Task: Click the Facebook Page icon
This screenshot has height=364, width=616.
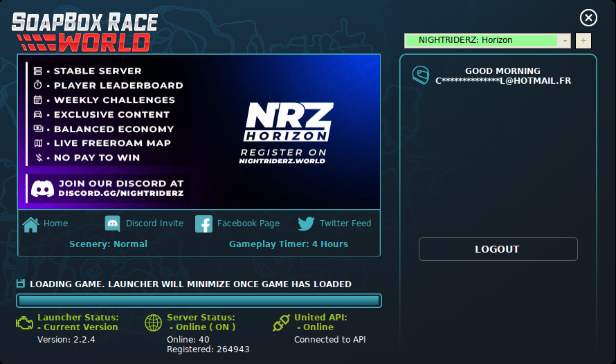Action: click(x=203, y=224)
